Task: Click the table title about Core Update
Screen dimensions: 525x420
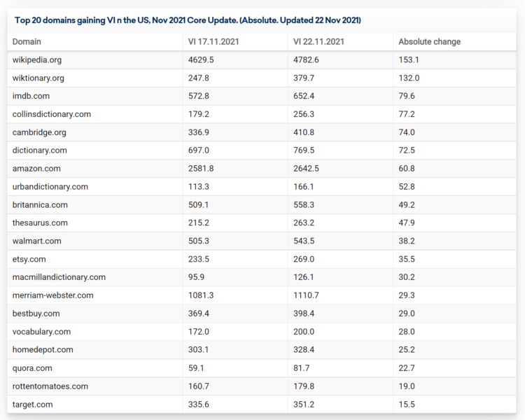Action: click(x=188, y=20)
